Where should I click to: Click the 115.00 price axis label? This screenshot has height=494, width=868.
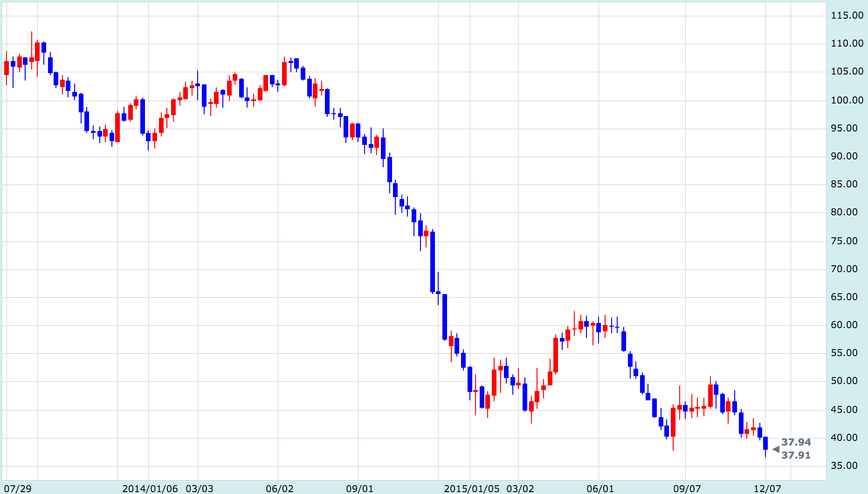pyautogui.click(x=847, y=15)
